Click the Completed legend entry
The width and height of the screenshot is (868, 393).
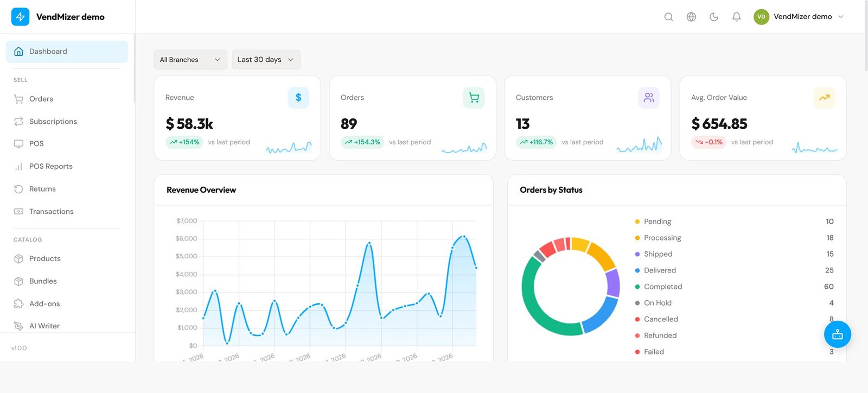click(734, 287)
